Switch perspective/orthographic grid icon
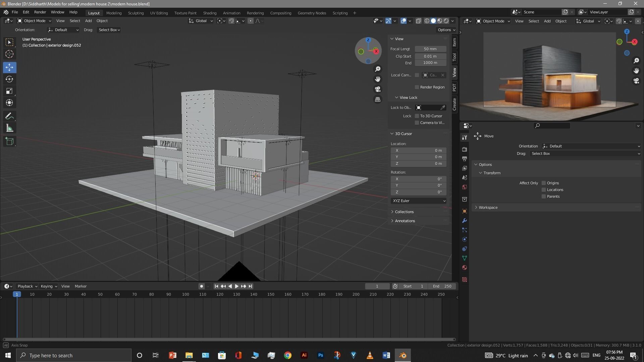Image resolution: width=644 pixels, height=362 pixels. (378, 100)
